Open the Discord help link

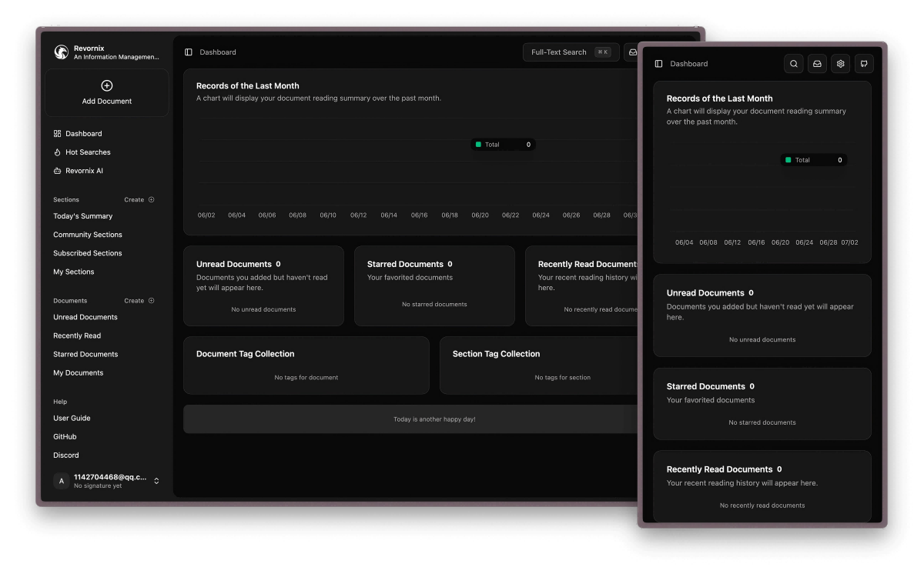pyautogui.click(x=66, y=455)
